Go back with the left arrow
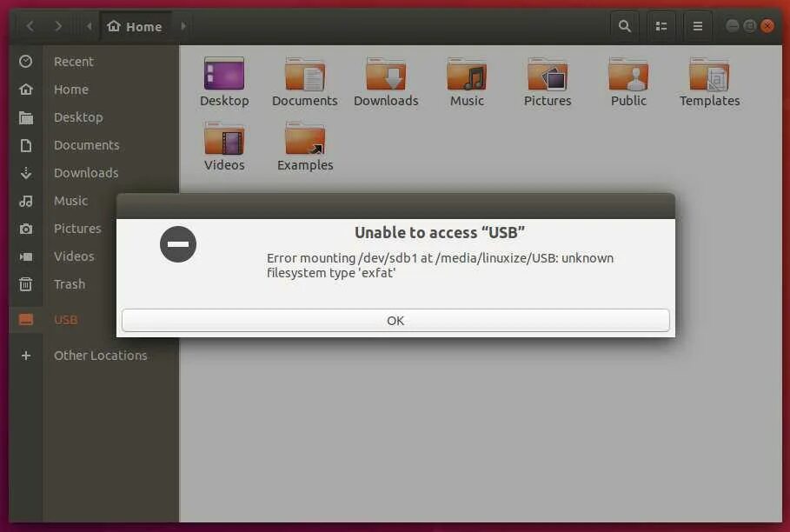790x532 pixels. click(30, 26)
